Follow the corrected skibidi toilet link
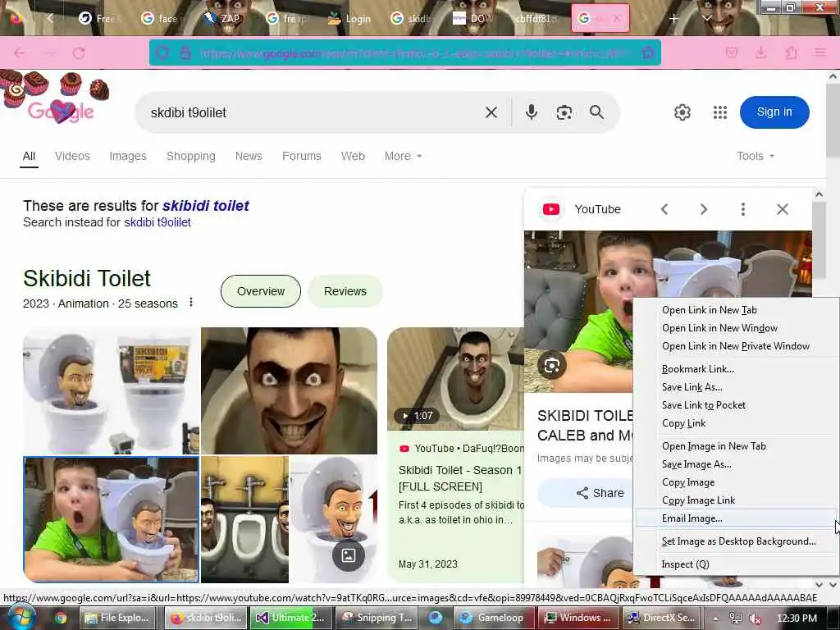Viewport: 840px width, 630px height. 206,206
